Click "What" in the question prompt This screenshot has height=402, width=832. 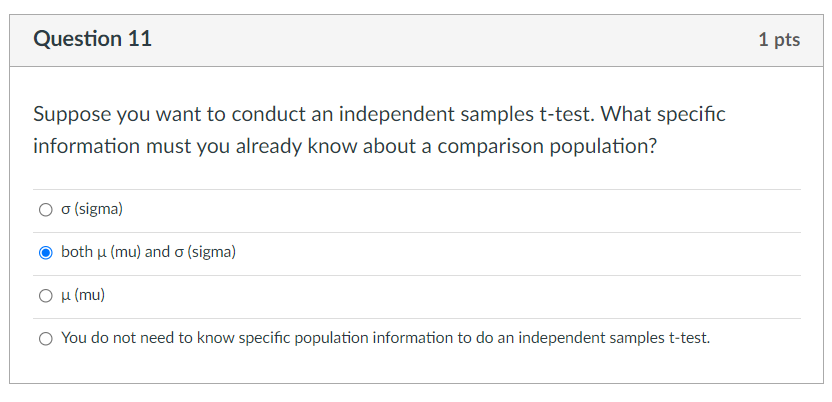(x=624, y=115)
